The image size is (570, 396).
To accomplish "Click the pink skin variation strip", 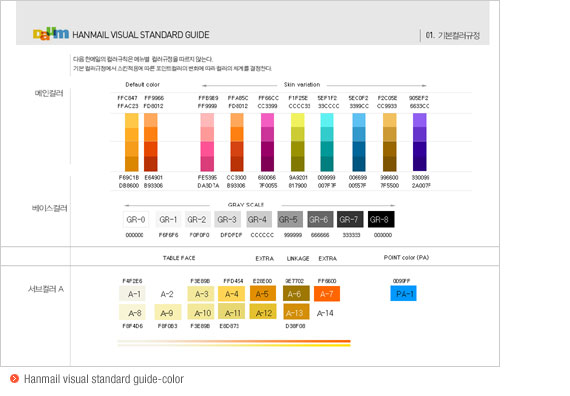I will [207, 142].
